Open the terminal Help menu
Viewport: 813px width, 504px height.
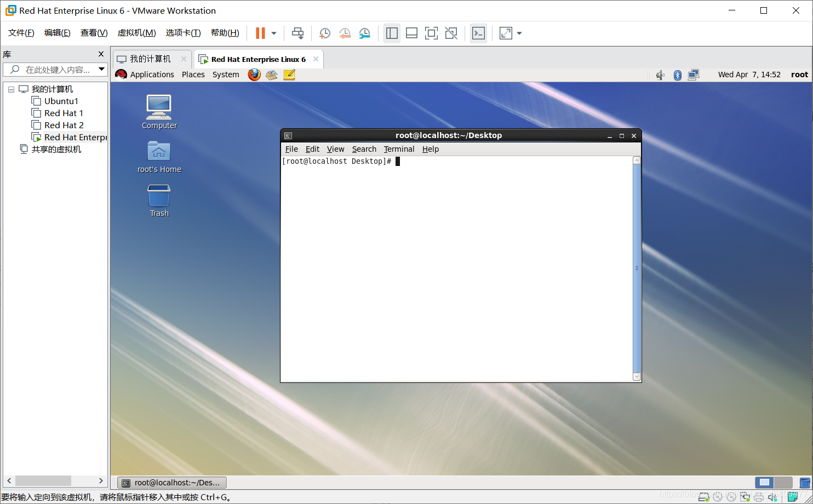pyautogui.click(x=430, y=149)
